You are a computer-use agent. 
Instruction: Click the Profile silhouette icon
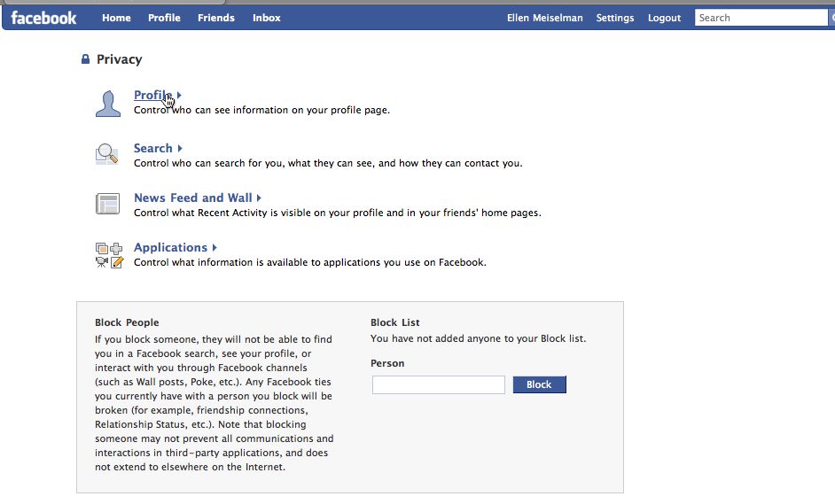tap(107, 103)
